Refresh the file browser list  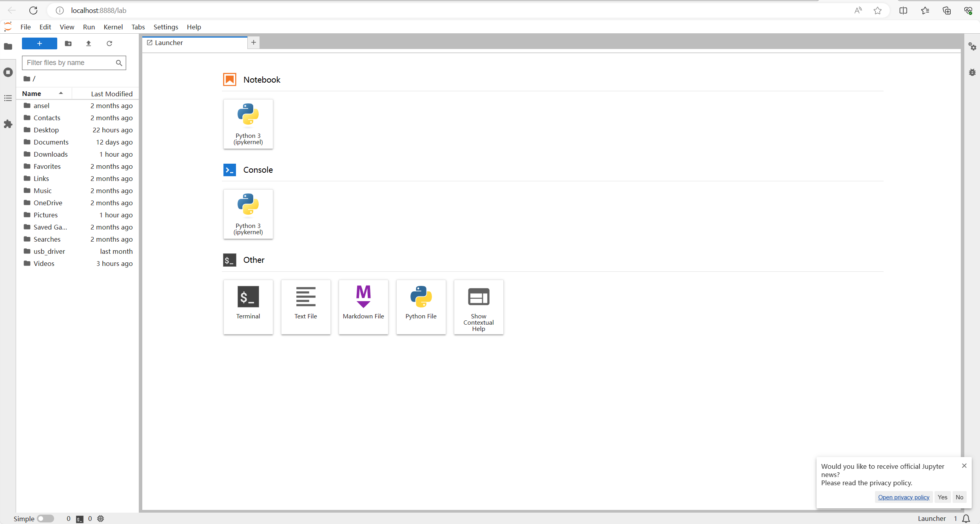coord(109,43)
